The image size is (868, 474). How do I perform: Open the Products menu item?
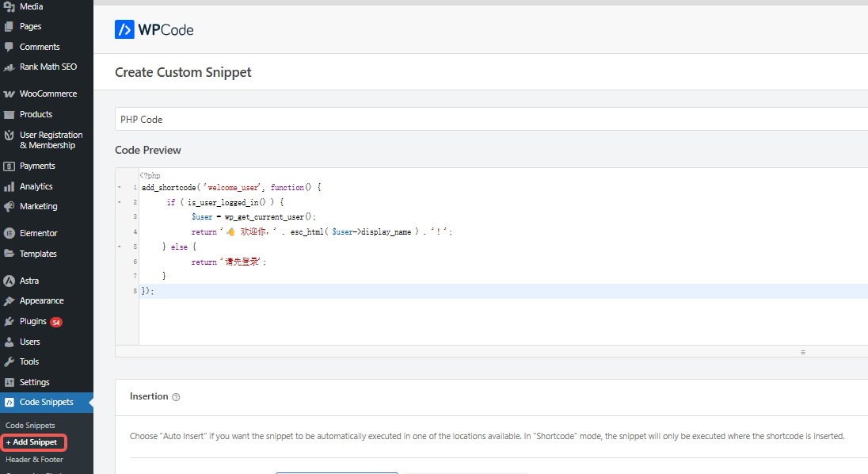pyautogui.click(x=36, y=114)
